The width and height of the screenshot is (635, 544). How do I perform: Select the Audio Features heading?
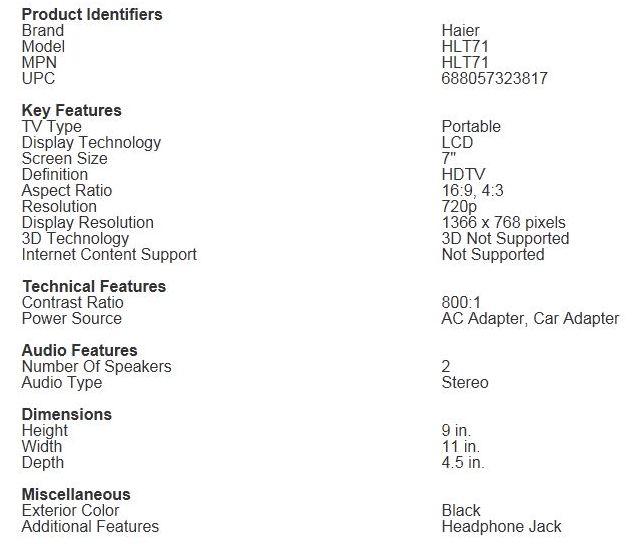79,350
